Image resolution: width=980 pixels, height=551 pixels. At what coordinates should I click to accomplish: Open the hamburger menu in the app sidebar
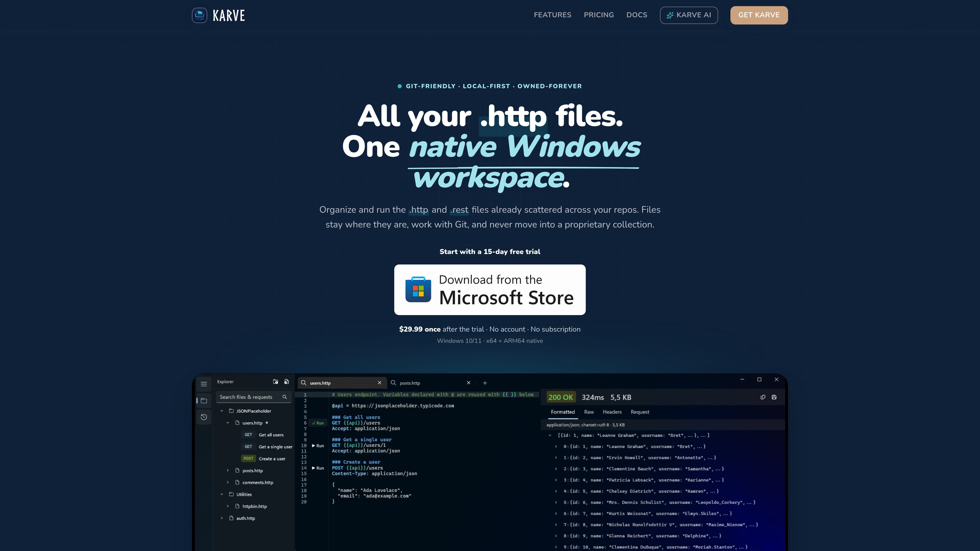click(x=204, y=384)
